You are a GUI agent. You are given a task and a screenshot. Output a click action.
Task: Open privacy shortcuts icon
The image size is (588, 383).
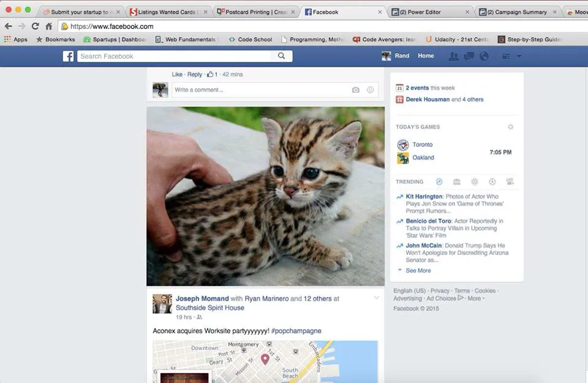(x=506, y=56)
